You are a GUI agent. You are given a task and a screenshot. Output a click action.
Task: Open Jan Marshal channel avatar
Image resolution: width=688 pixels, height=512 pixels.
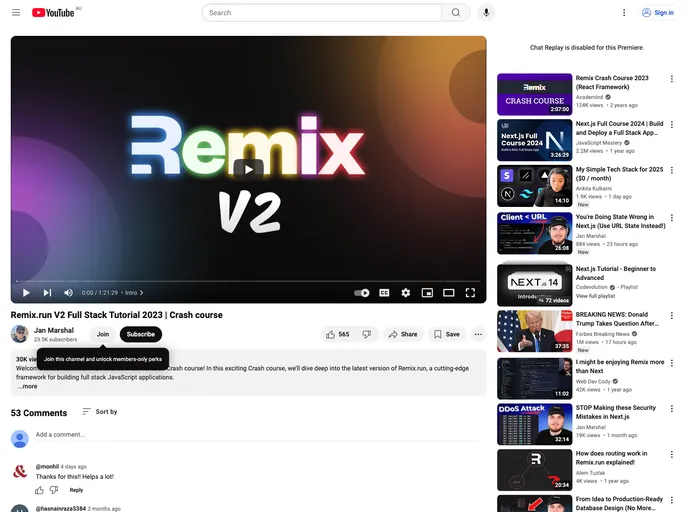[20, 334]
